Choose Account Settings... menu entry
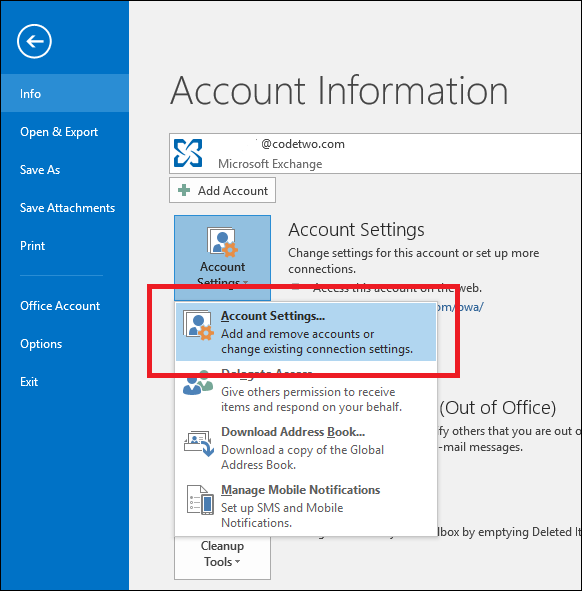 coord(306,332)
